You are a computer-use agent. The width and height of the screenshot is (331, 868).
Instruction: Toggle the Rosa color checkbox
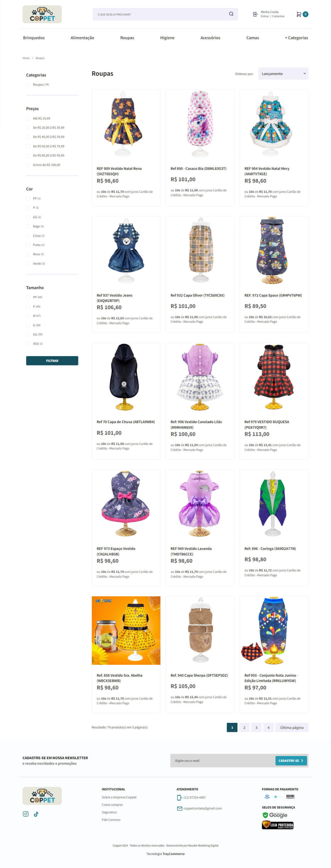pyautogui.click(x=28, y=254)
